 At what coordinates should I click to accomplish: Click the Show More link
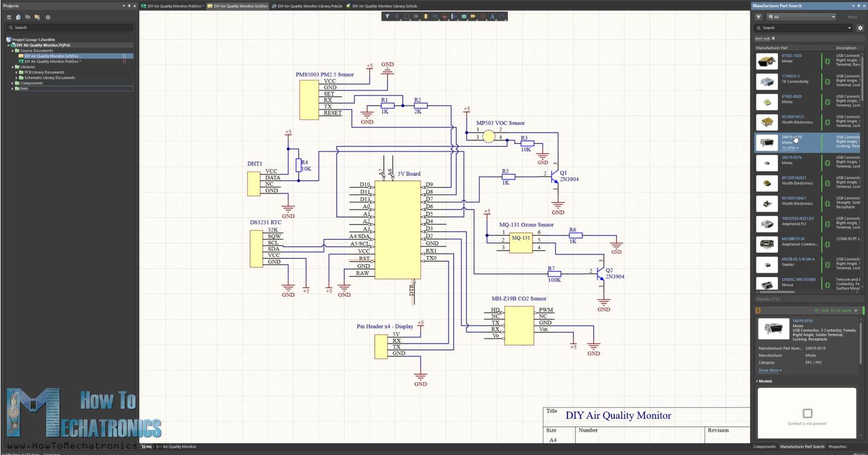pyautogui.click(x=769, y=370)
